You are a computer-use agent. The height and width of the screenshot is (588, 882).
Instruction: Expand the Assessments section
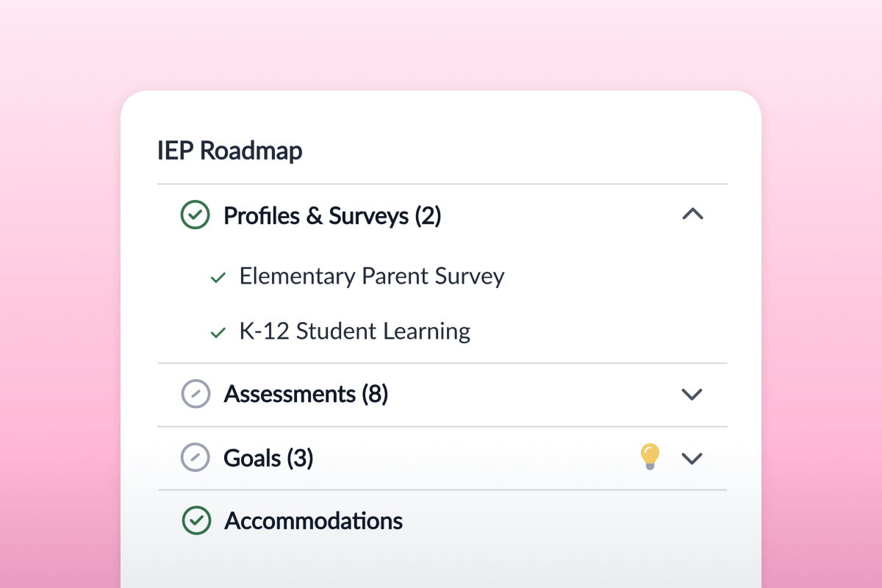[x=692, y=394]
